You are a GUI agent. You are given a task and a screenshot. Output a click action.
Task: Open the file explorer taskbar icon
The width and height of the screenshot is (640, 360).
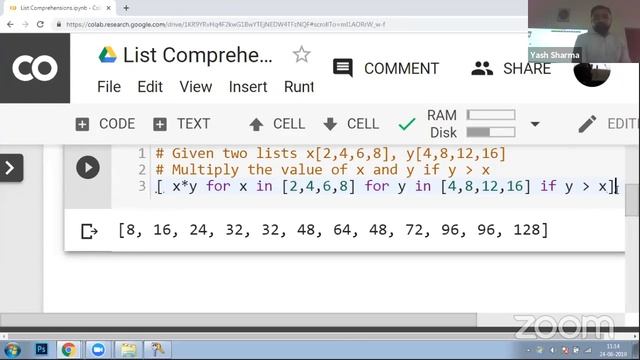128,350
